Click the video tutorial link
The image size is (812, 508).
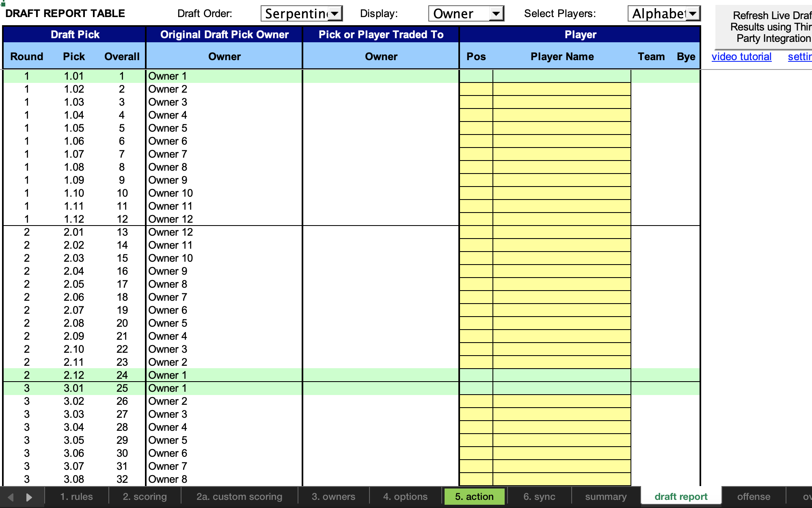pyautogui.click(x=741, y=56)
